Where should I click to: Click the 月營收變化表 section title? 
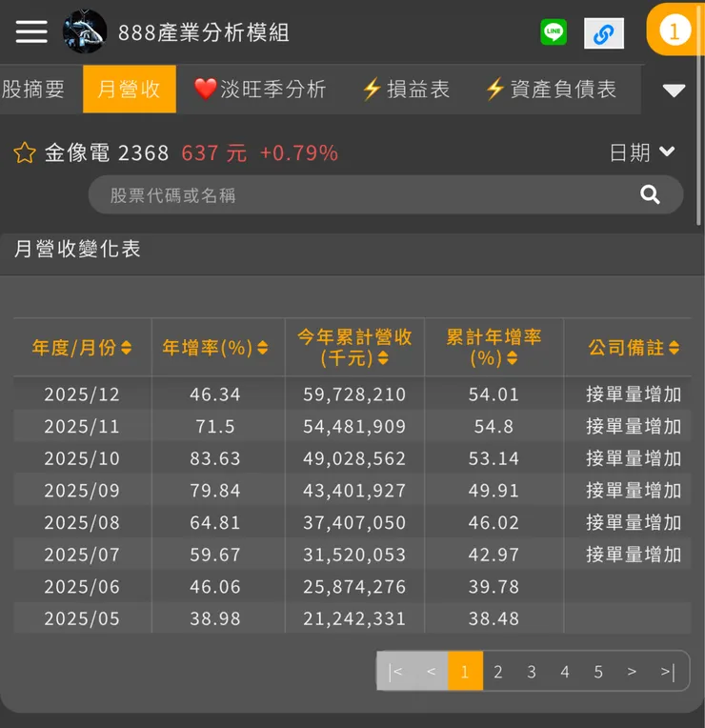coord(77,249)
